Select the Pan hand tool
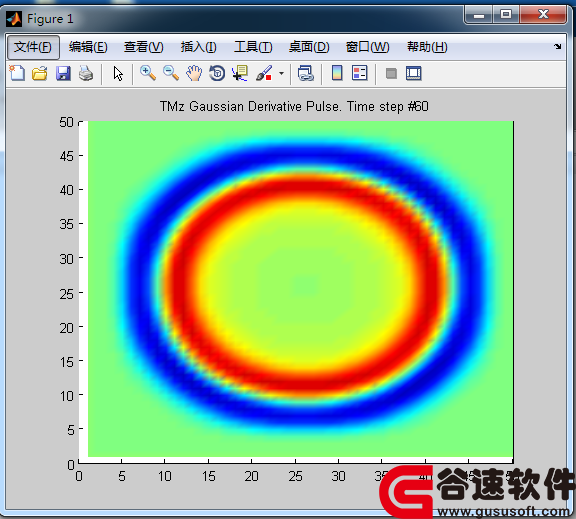 pyautogui.click(x=194, y=73)
